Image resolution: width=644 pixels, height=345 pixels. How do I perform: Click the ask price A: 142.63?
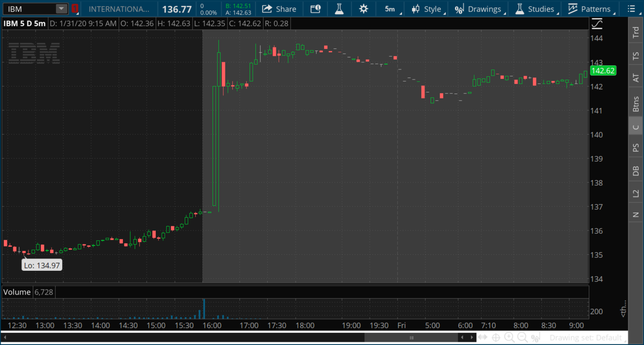pyautogui.click(x=238, y=12)
